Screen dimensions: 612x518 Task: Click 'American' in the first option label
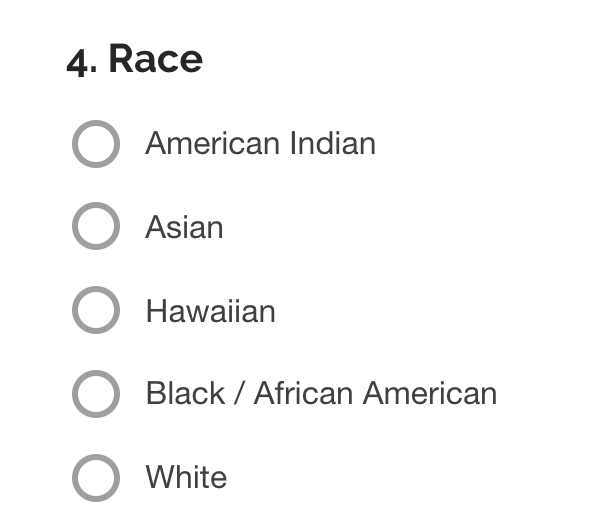tap(212, 144)
